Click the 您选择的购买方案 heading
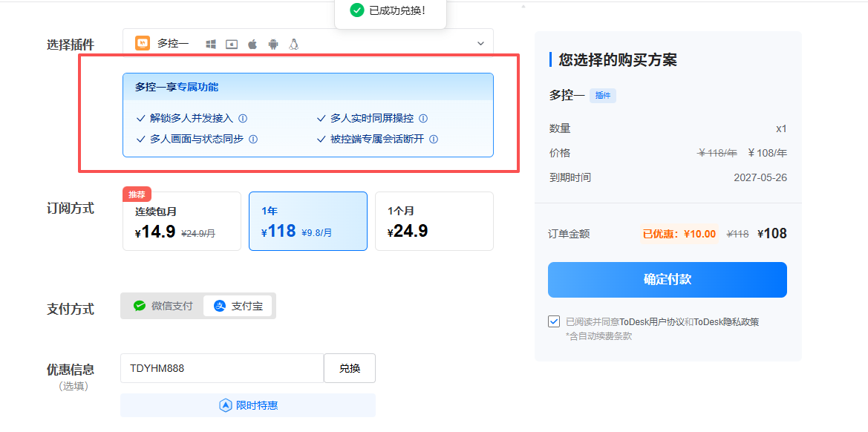Image resolution: width=868 pixels, height=432 pixels. (618, 59)
